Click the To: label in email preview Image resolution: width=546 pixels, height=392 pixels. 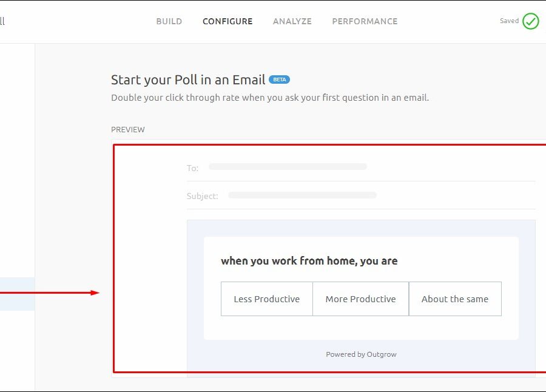click(x=192, y=168)
